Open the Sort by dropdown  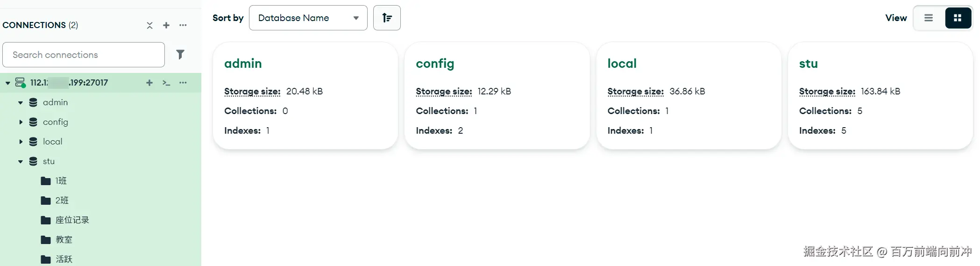click(308, 18)
